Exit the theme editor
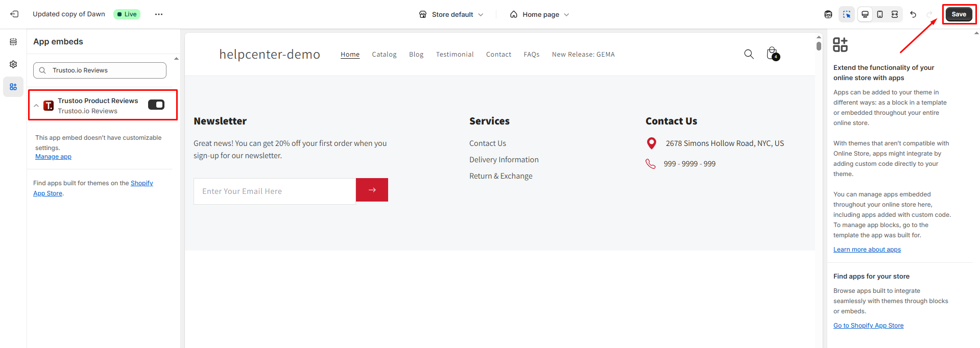980x348 pixels. 14,14
